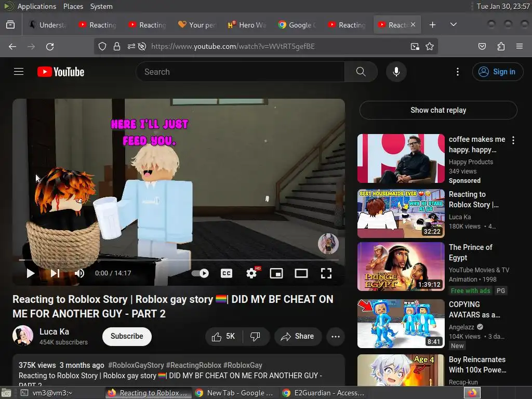Skip to next video button
The height and width of the screenshot is (399, 532).
tap(55, 273)
